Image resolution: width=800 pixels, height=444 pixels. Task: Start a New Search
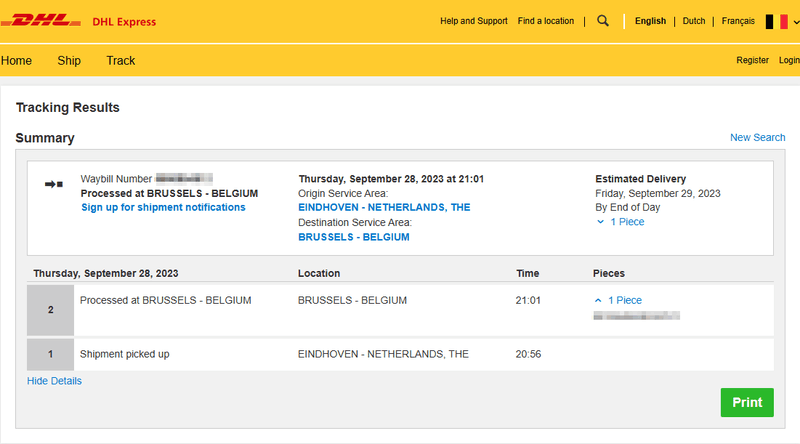(x=757, y=138)
